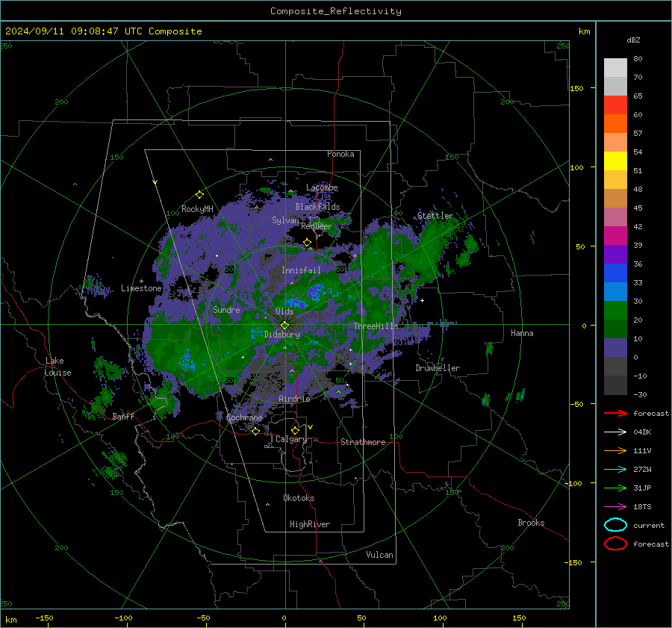
Task: Click the Composite_Reflectivity title
Action: [336, 11]
